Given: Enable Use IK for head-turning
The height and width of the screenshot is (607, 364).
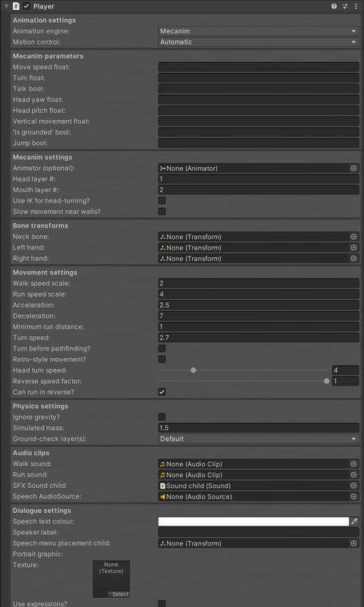Looking at the screenshot, I should coord(162,200).
